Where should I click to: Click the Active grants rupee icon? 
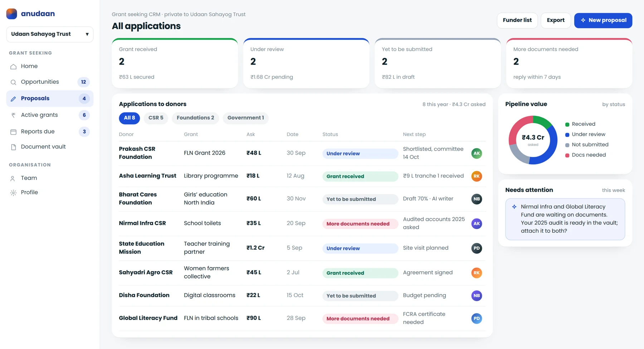13,115
